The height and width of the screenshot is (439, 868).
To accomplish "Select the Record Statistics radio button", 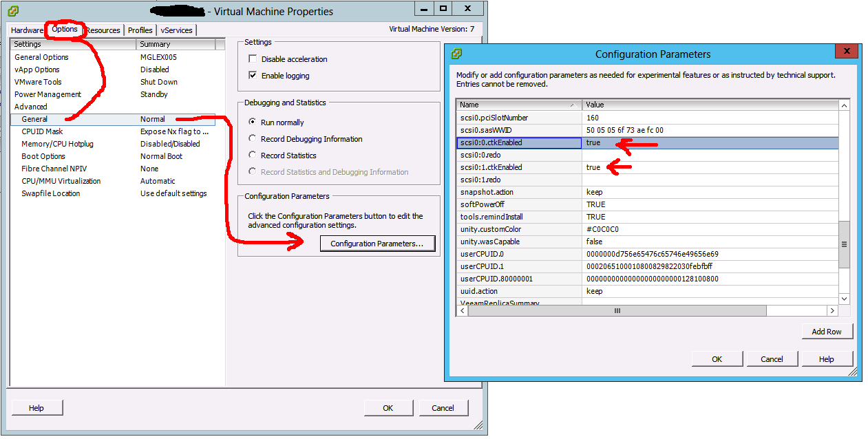I will click(253, 156).
